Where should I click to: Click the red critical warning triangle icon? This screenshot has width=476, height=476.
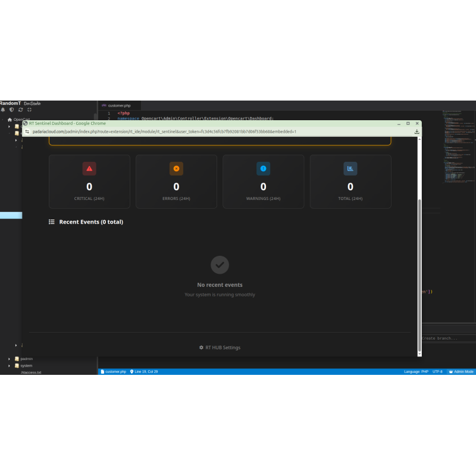coord(89,168)
